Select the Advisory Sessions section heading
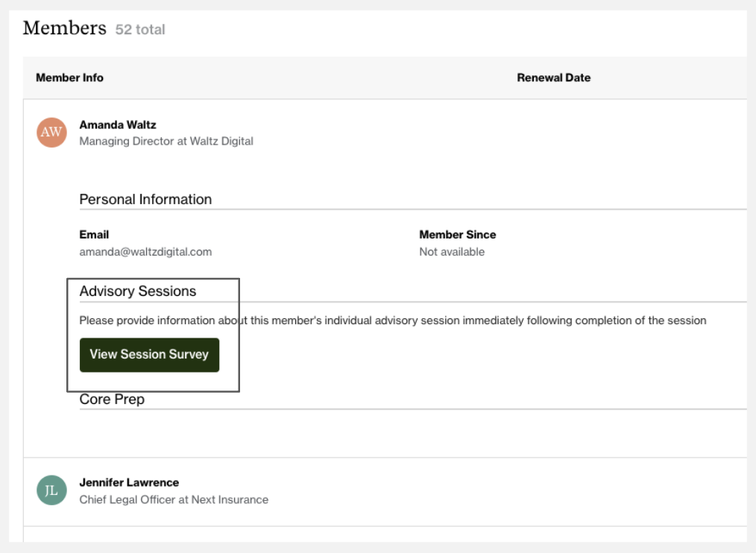The width and height of the screenshot is (756, 553). (138, 291)
